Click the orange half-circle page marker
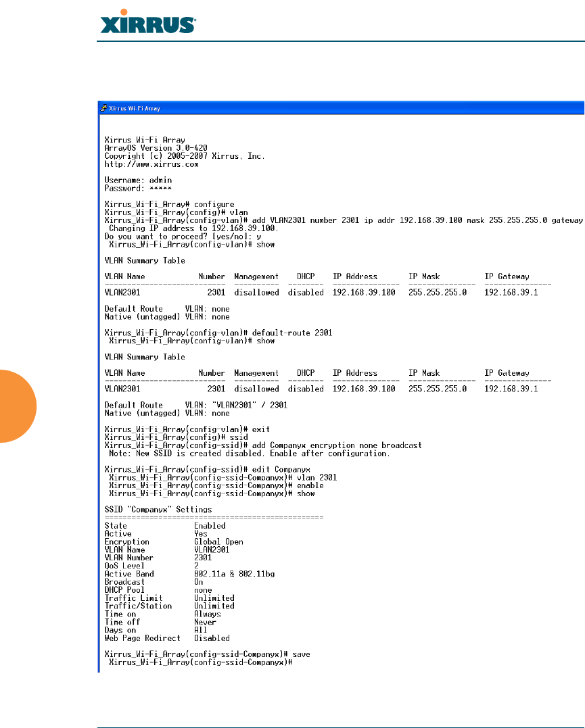The width and height of the screenshot is (585, 728). pos(18,406)
